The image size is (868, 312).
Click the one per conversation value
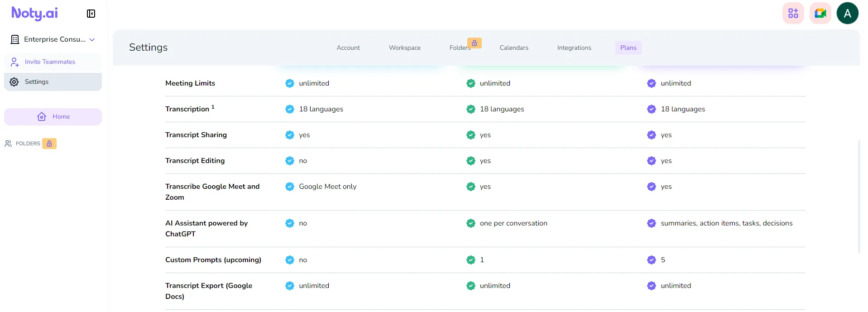click(513, 223)
